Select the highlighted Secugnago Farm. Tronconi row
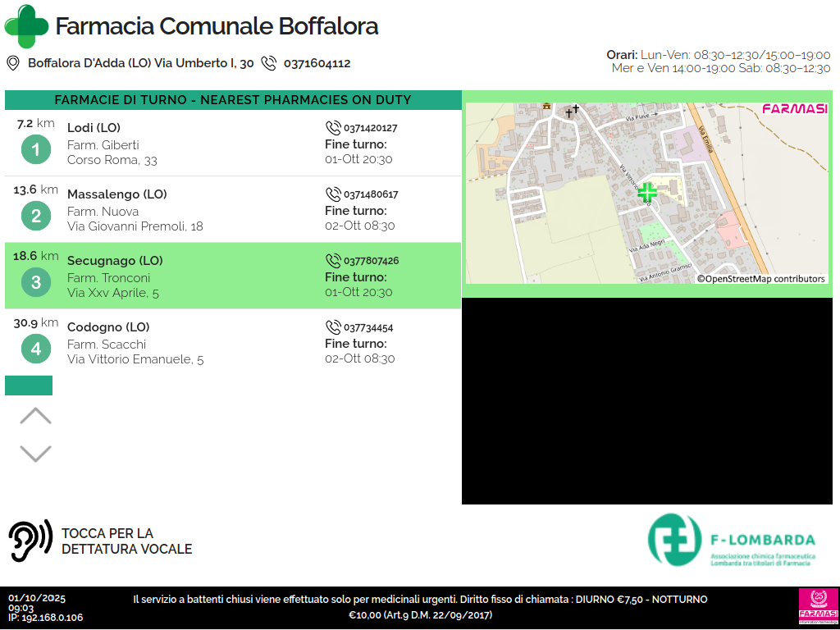840x630 pixels. click(233, 276)
